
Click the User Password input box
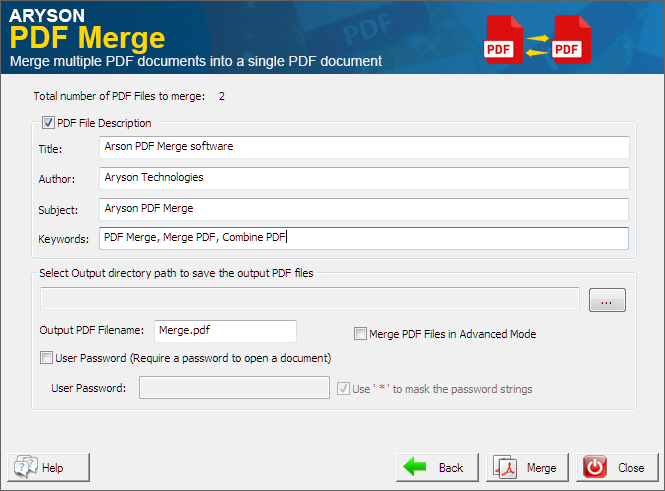pos(235,388)
